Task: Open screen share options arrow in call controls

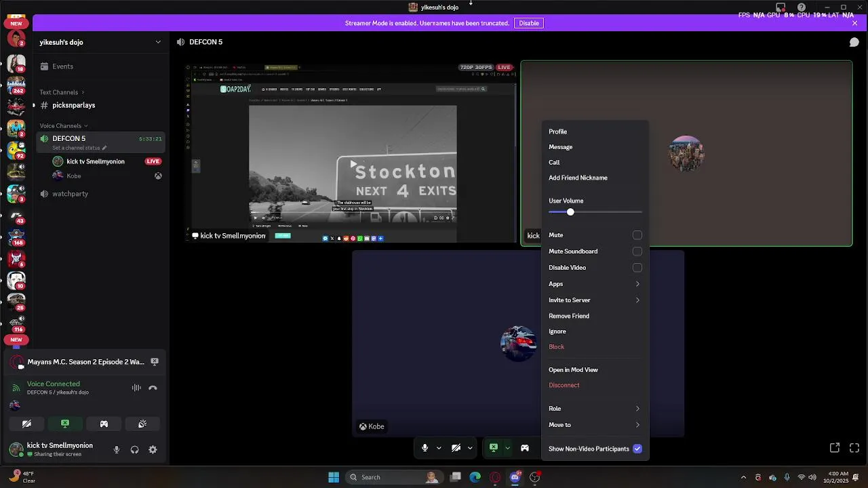Action: tap(507, 447)
